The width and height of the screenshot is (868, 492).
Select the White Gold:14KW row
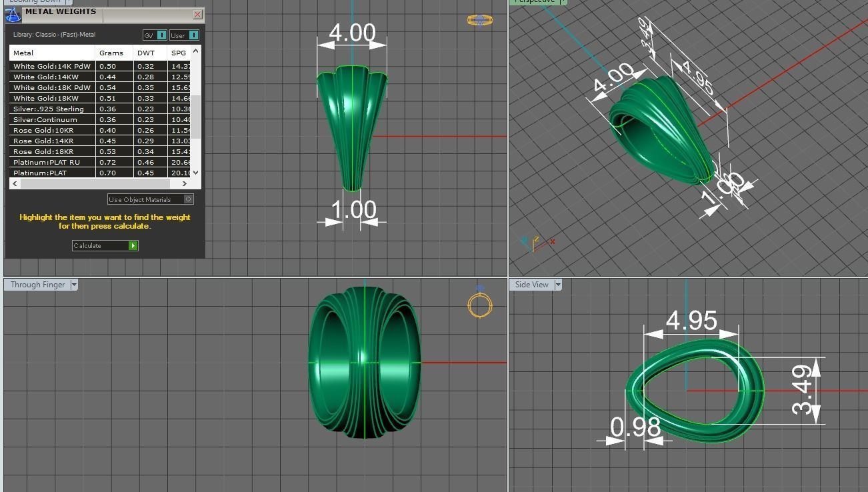click(x=100, y=77)
